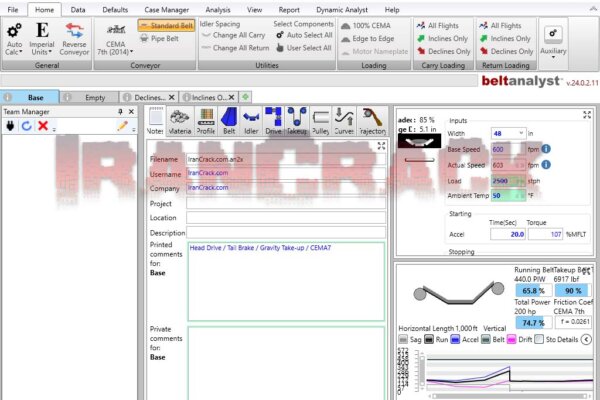Select Inclines Only in Carry Loading
The height and width of the screenshot is (400, 600).
pos(442,39)
